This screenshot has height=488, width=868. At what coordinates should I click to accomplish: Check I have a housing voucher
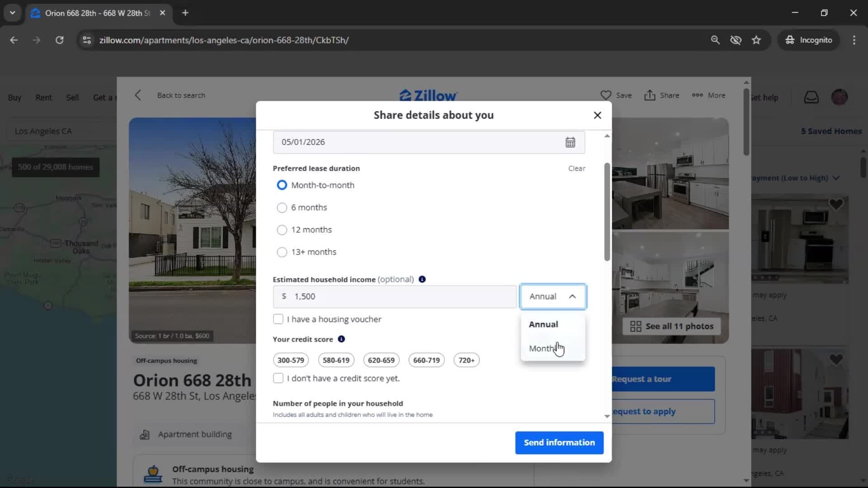[278, 319]
